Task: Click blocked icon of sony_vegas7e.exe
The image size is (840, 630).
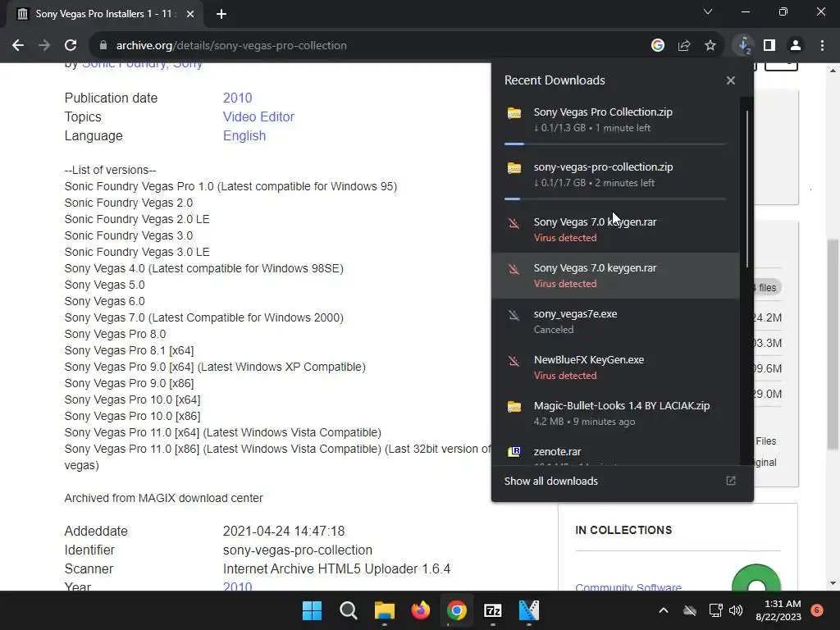Action: [x=514, y=315]
